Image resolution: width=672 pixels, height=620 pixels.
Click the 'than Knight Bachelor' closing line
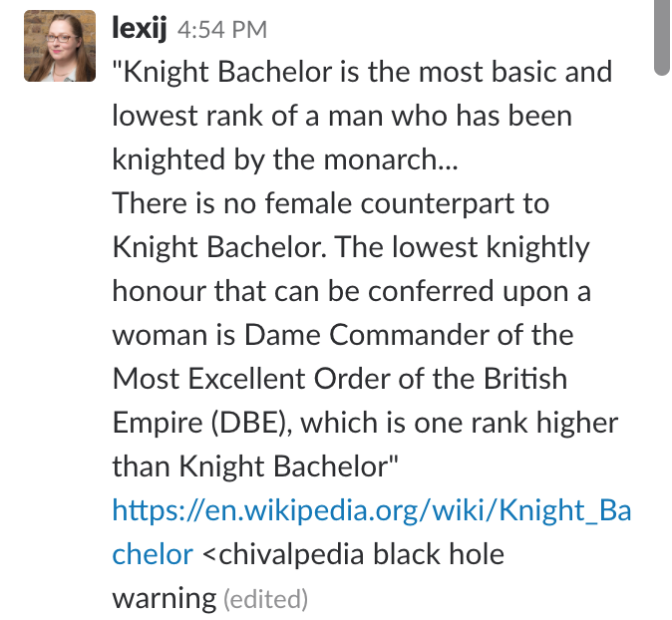coord(255,466)
